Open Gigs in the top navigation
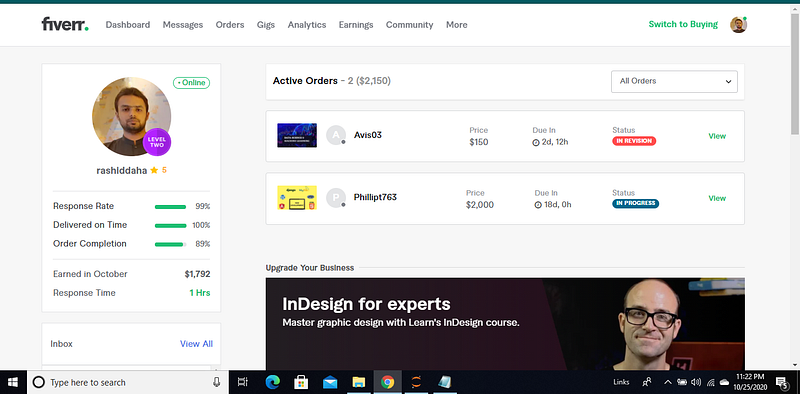The width and height of the screenshot is (800, 394). click(266, 24)
